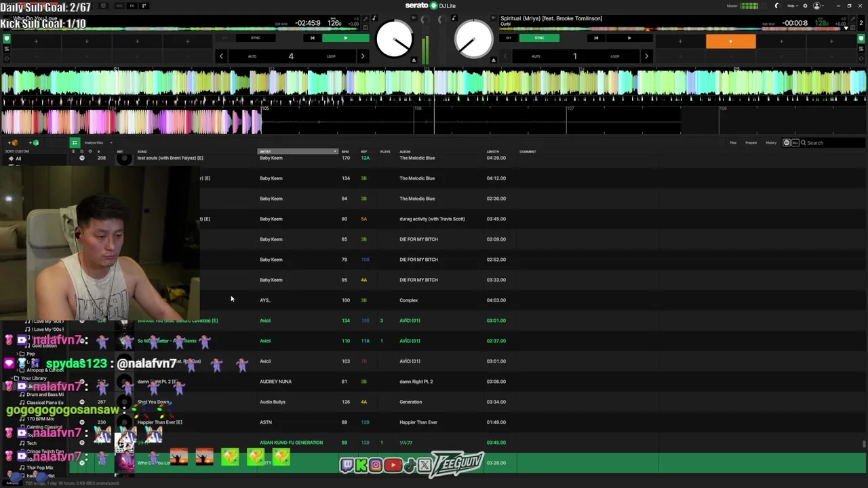Eject the left deck track
The width and height of the screenshot is (868, 488).
click(x=414, y=60)
